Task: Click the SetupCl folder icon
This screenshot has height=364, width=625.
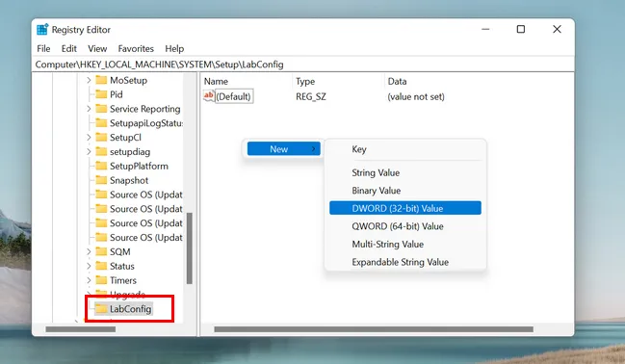Action: [x=101, y=138]
